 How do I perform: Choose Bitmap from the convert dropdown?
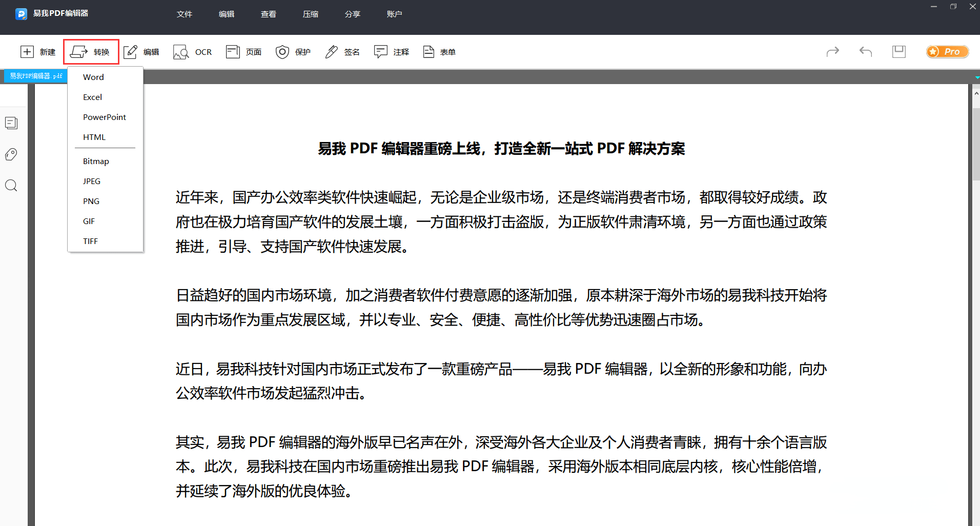(105, 161)
